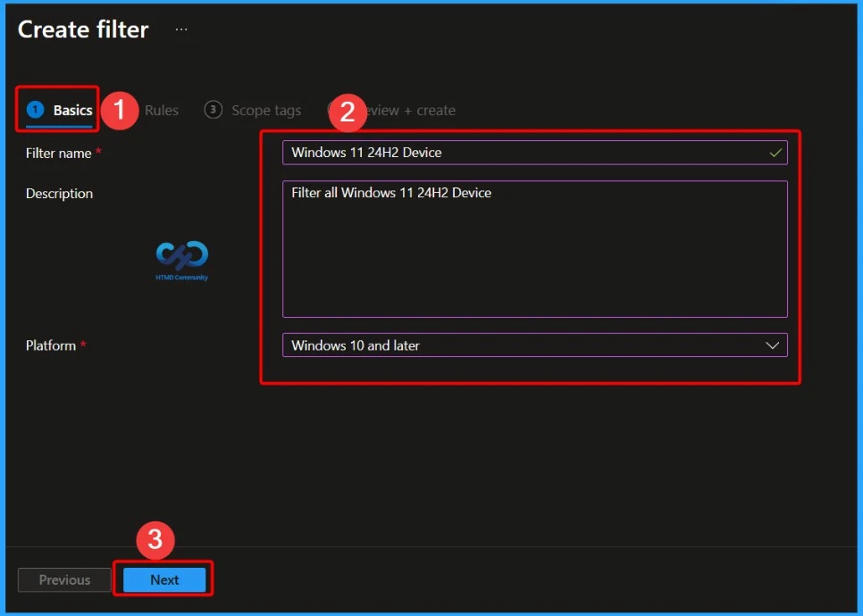The width and height of the screenshot is (863, 616).
Task: Click the step 2 circle on Rules
Action: click(128, 110)
